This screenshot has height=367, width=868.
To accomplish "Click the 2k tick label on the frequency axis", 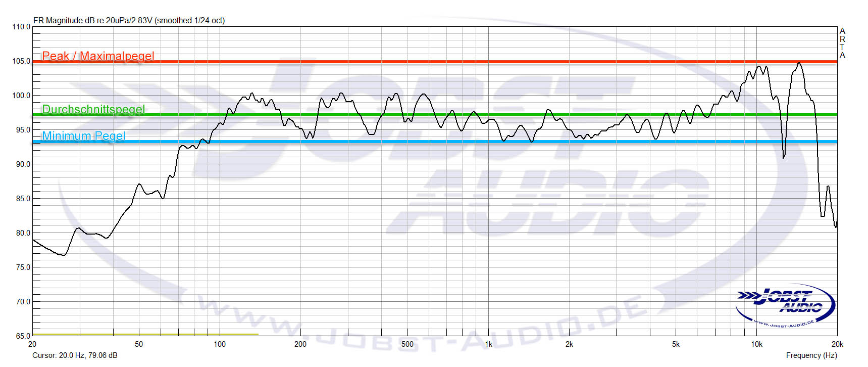I will 569,344.
